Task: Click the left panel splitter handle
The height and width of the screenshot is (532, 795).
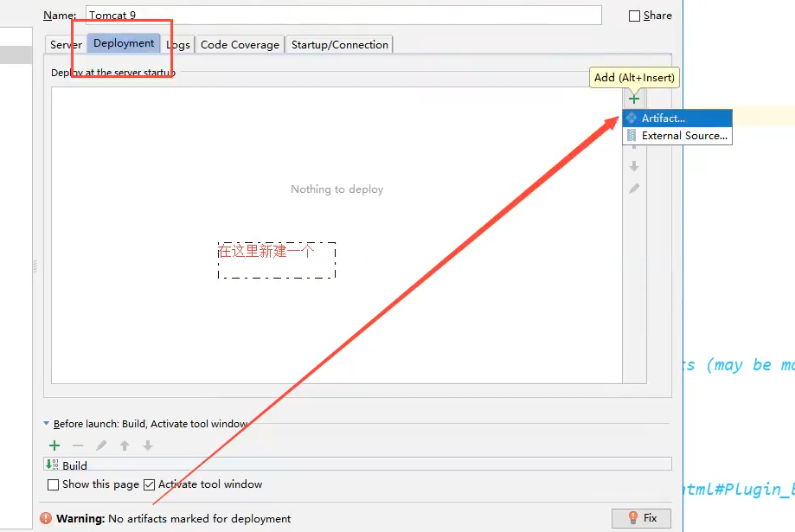Action: (35, 266)
